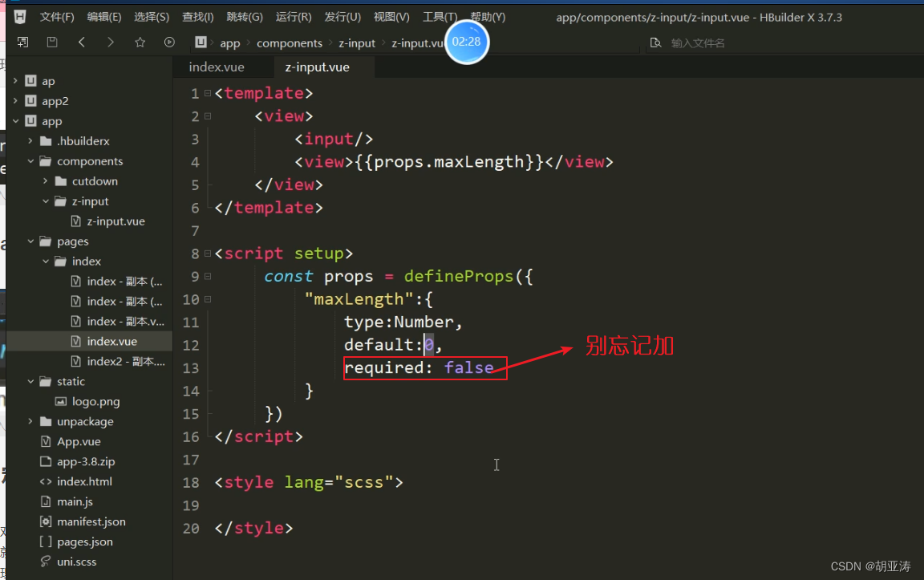Collapse the static folder

click(x=30, y=381)
